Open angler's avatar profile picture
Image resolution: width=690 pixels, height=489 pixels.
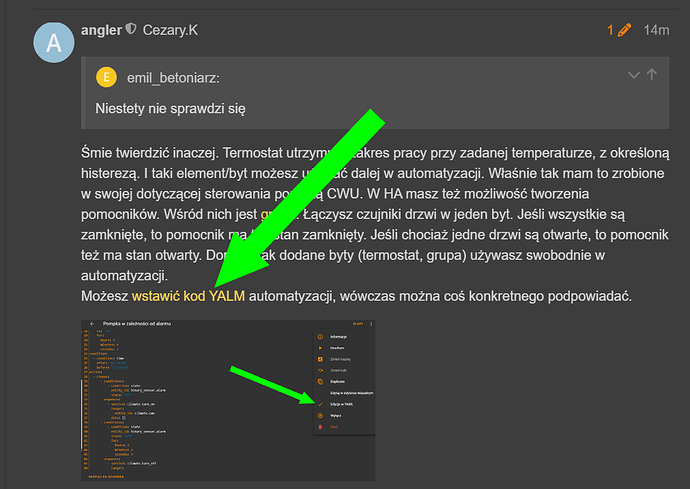coord(54,43)
